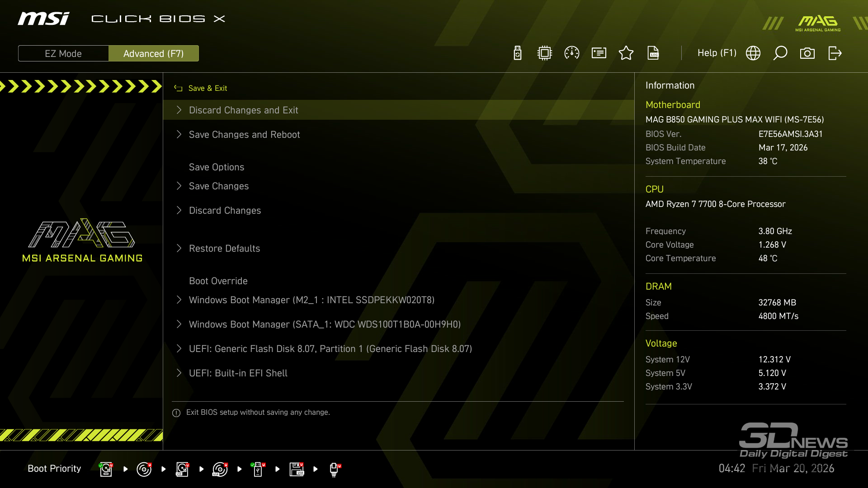
Task: Open the LOG file icon
Action: tap(653, 53)
